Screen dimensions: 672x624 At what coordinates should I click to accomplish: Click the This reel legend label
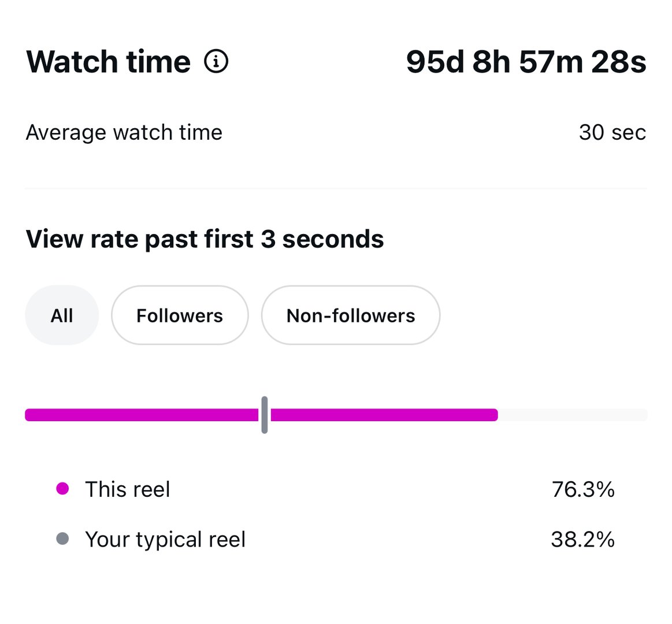127,489
